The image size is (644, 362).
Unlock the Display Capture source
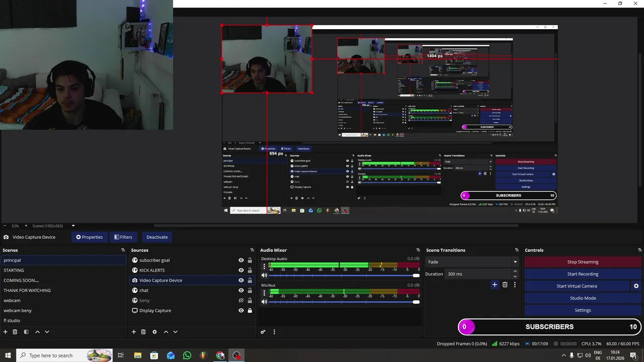pyautogui.click(x=250, y=310)
